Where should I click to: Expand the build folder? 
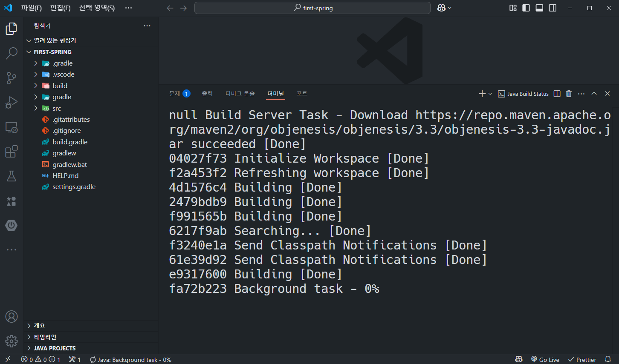tap(91, 86)
